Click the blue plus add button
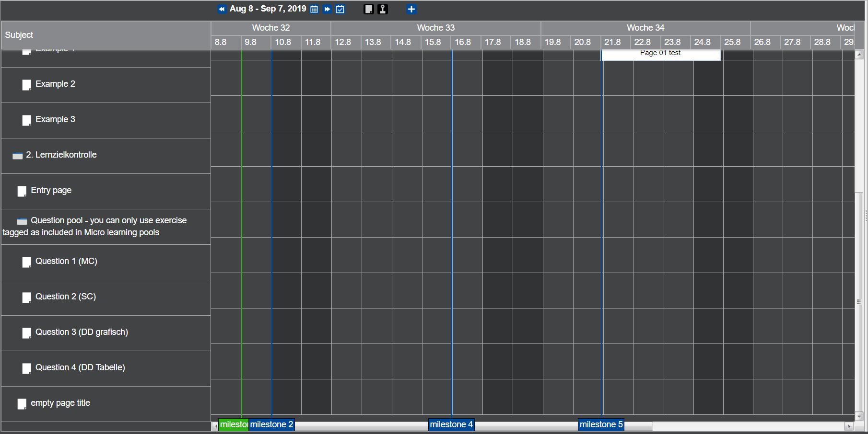868x434 pixels. point(411,9)
